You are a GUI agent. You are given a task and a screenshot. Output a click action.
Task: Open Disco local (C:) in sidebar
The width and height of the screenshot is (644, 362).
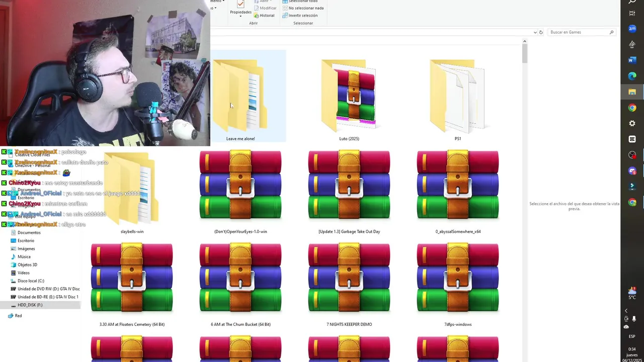[31, 281]
